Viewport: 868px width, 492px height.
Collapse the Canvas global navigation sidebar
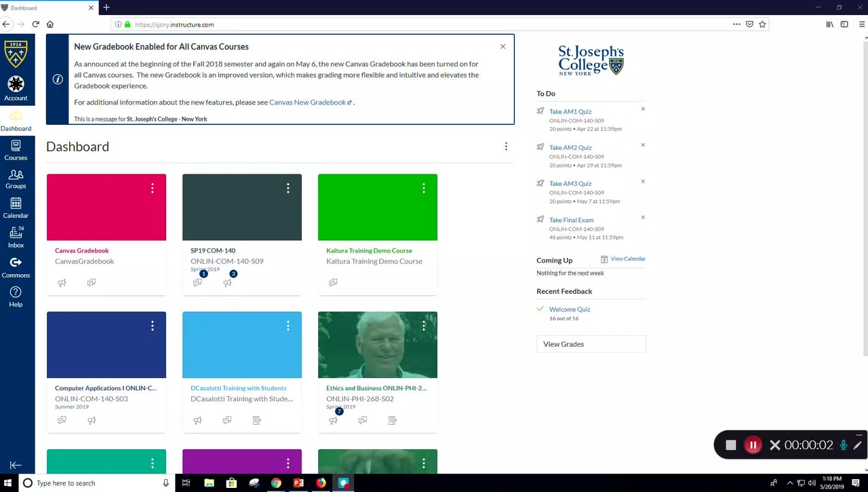pos(16,465)
